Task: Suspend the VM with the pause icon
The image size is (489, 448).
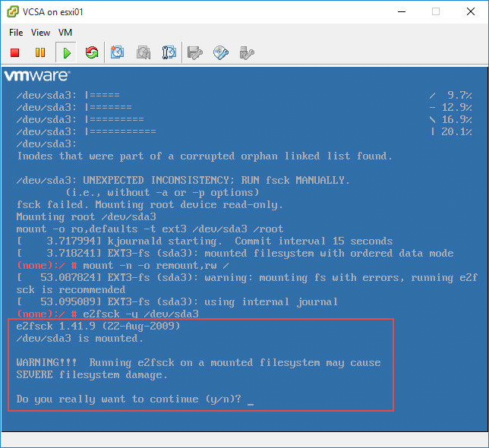Action: click(40, 52)
